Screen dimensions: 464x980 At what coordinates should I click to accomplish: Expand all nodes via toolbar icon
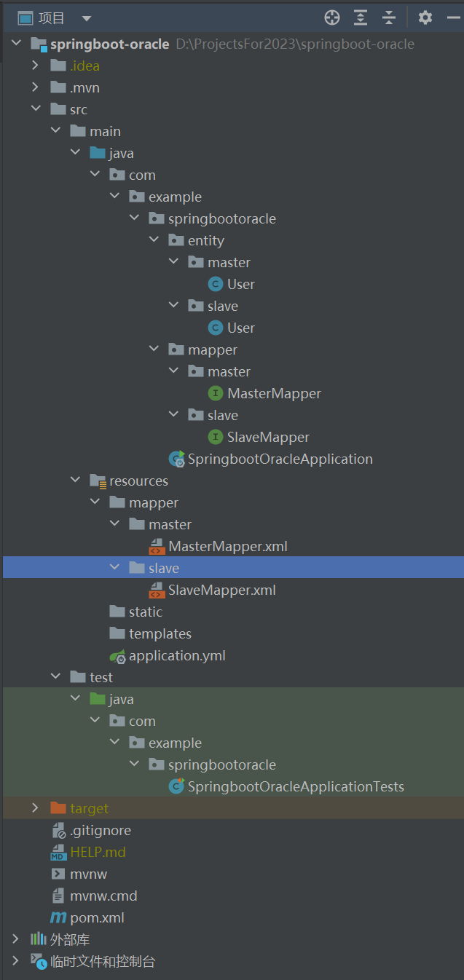(360, 17)
